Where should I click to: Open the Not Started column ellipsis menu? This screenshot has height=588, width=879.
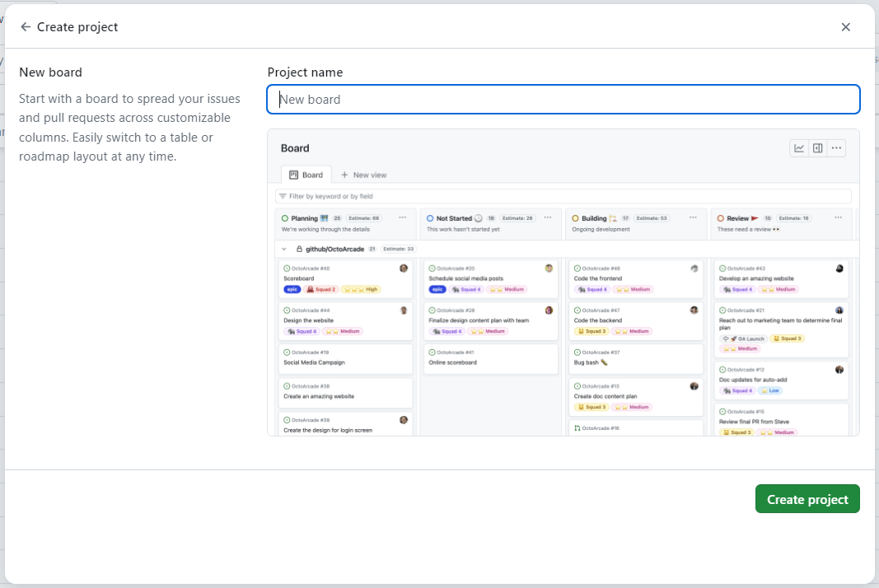(x=548, y=218)
